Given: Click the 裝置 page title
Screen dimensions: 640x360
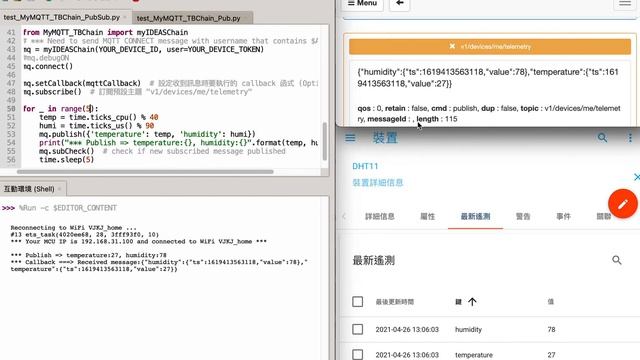Looking at the screenshot, I should (385, 138).
